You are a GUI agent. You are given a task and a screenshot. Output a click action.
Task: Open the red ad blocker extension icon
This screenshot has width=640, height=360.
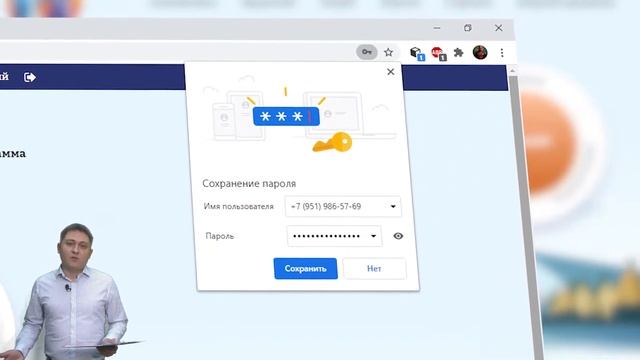(438, 53)
